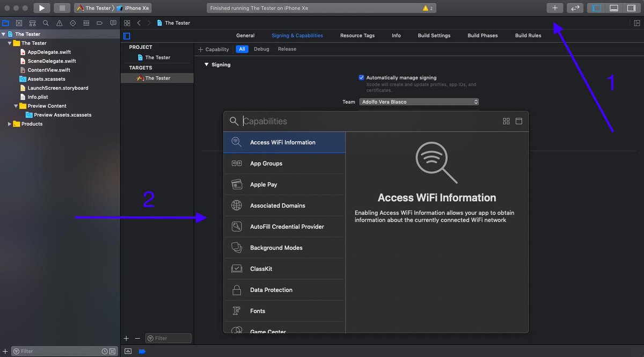Viewport: 644px width, 357px height.
Task: Toggle the inspectors panel visibility
Action: tap(631, 8)
